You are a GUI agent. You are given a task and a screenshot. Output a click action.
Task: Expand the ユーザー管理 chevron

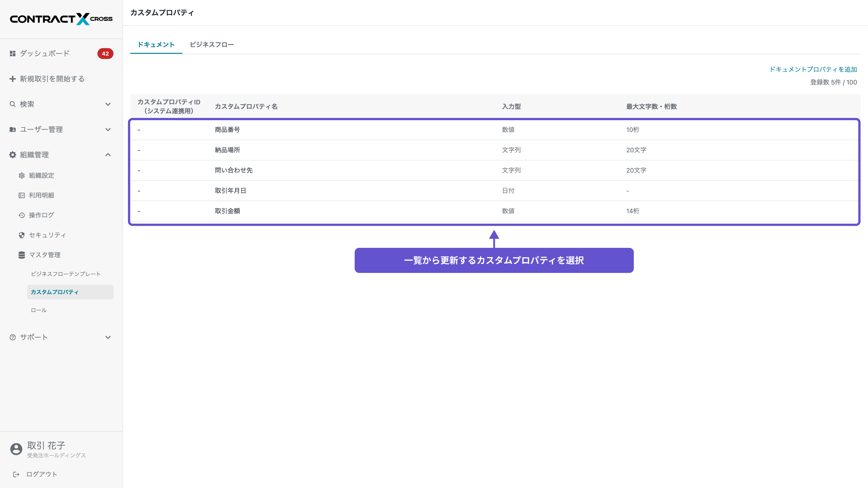click(108, 129)
